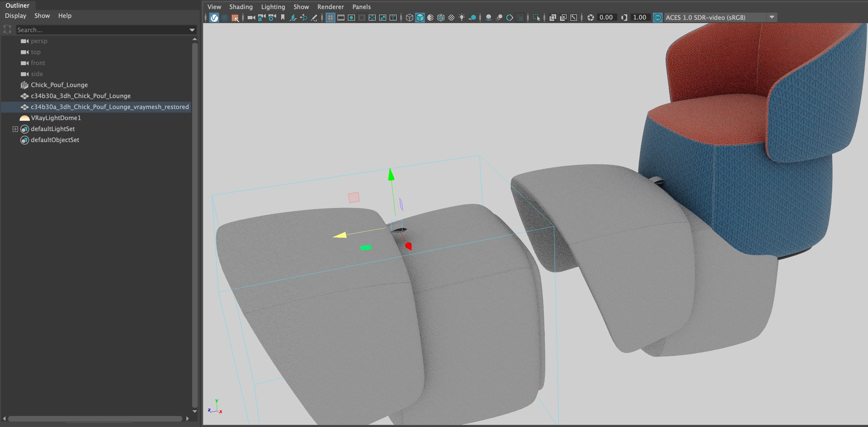868x427 pixels.
Task: Click the Outliner scroll down arrow
Action: pyautogui.click(x=194, y=412)
